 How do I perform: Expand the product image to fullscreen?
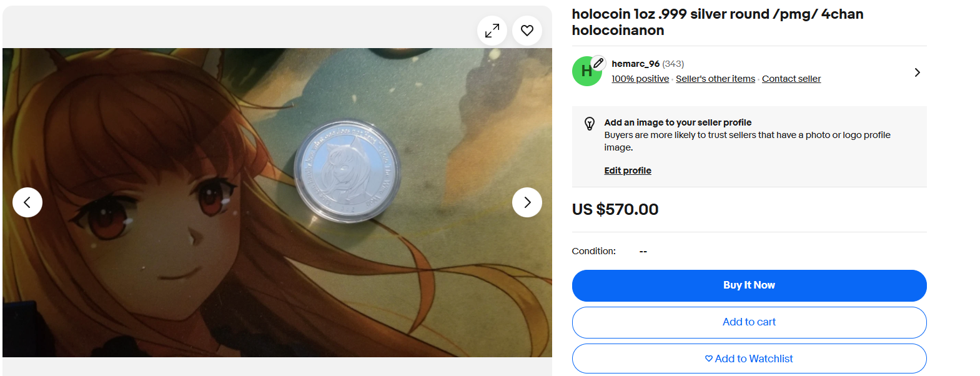[x=492, y=31]
